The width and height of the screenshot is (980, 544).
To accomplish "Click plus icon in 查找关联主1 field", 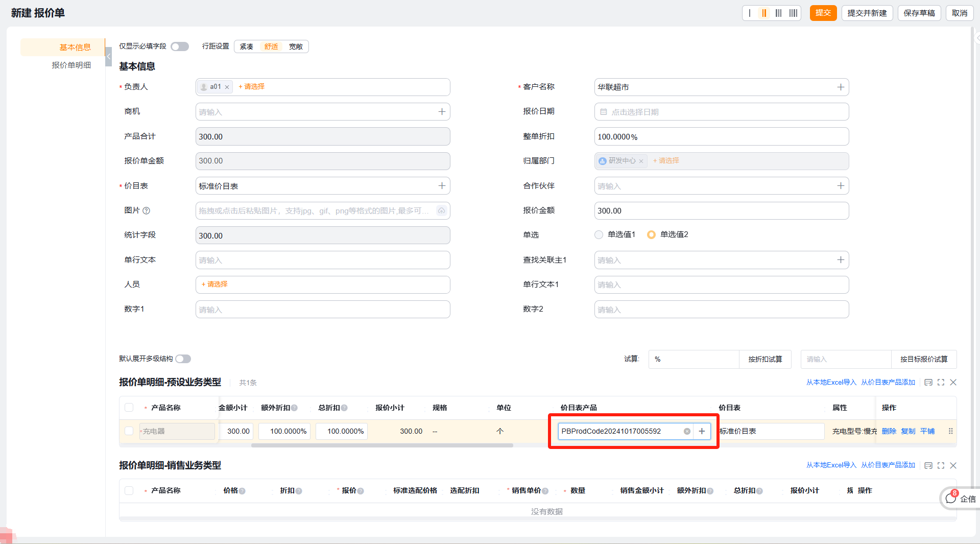I will [841, 260].
